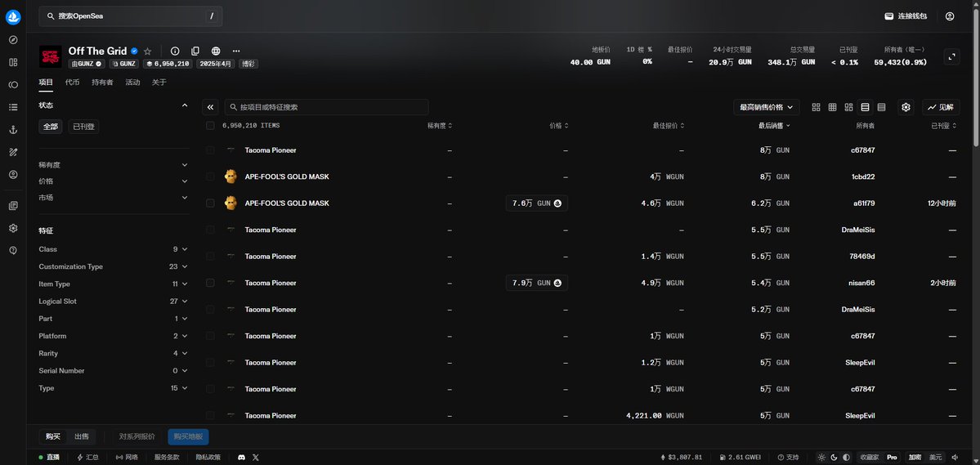This screenshot has height=465, width=980.
Task: Expand the Rarity trait filter
Action: point(113,354)
